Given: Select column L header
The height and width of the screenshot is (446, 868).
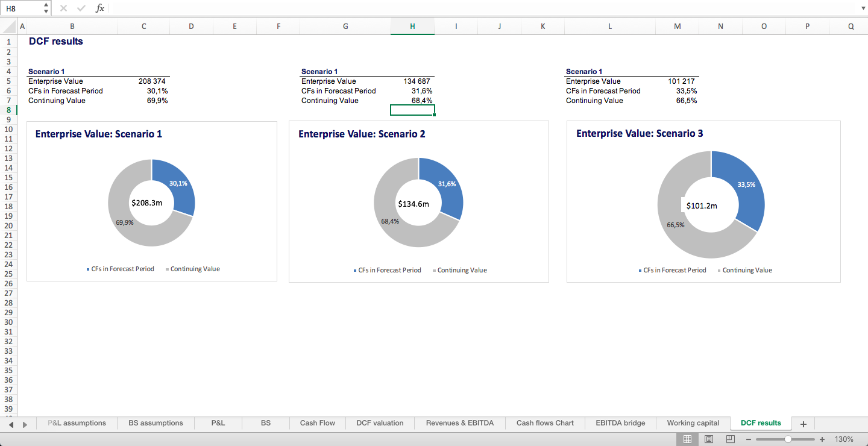Looking at the screenshot, I should (x=610, y=27).
